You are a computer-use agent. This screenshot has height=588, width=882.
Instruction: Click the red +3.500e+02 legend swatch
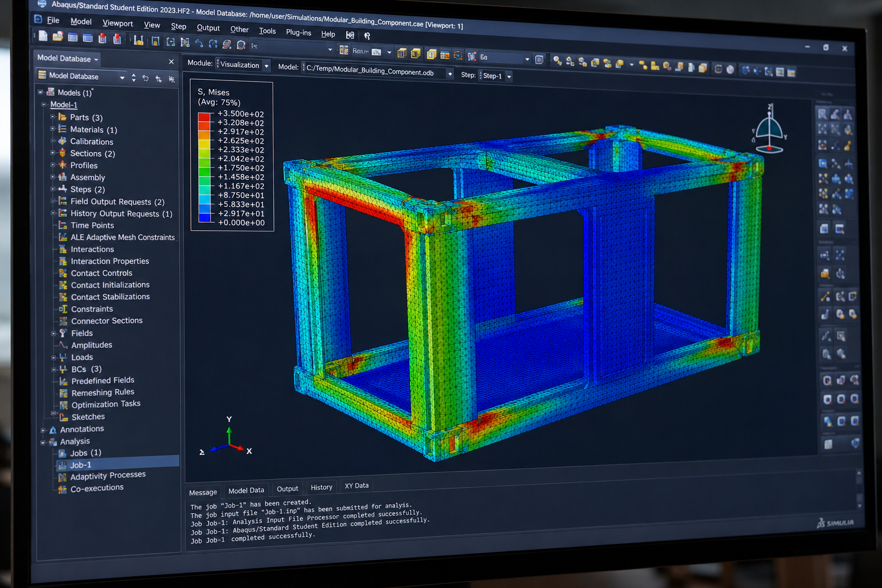204,116
